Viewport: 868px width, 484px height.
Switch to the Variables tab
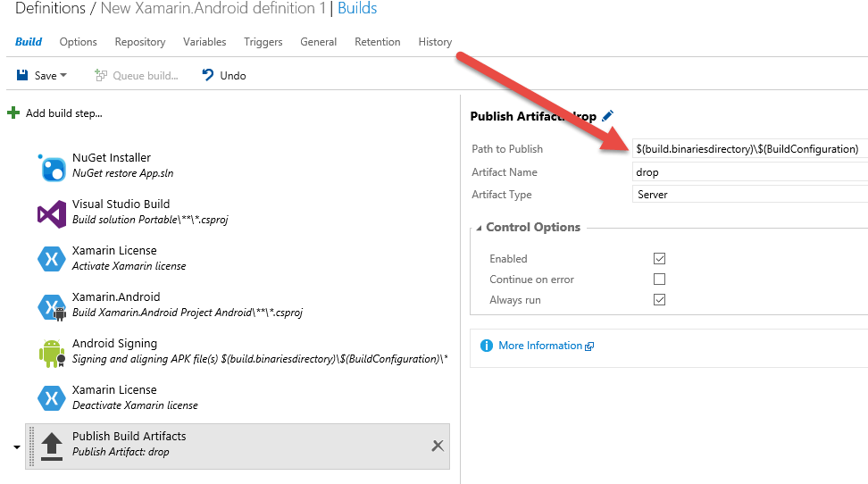coord(204,42)
